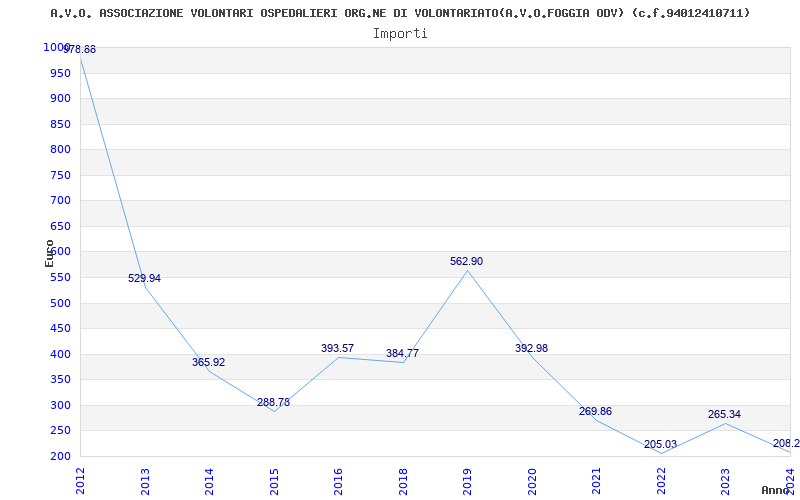Select the 205.03 data label

point(660,444)
